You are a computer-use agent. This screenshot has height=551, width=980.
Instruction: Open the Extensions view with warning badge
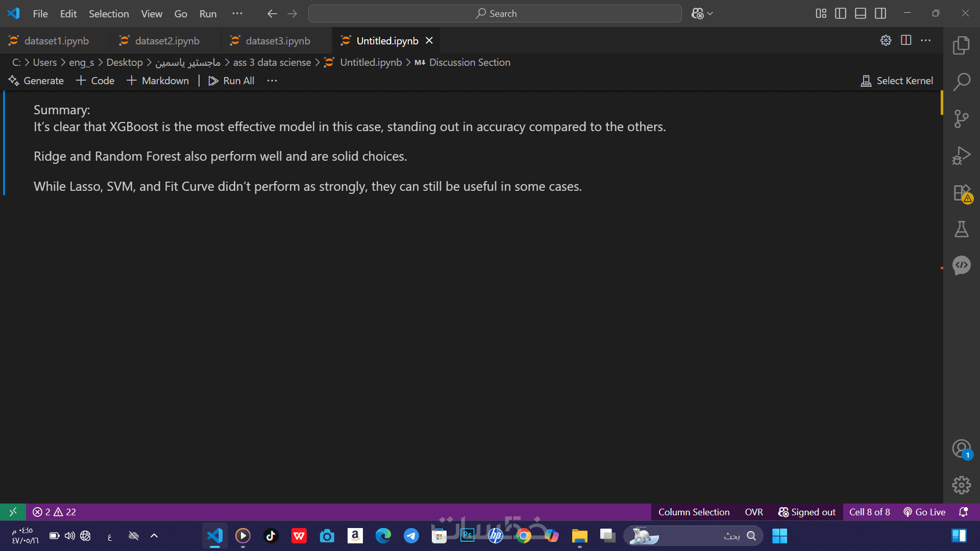click(961, 193)
